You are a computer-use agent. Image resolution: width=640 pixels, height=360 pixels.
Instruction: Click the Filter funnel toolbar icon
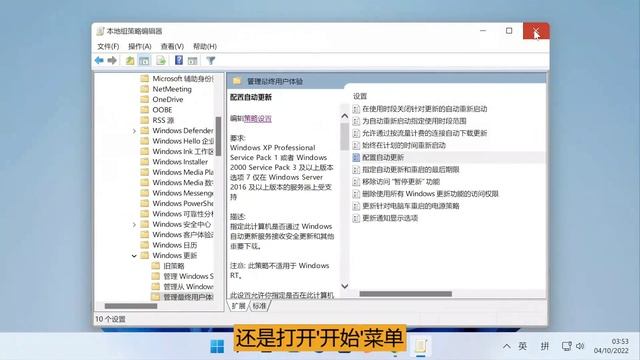[x=211, y=61]
